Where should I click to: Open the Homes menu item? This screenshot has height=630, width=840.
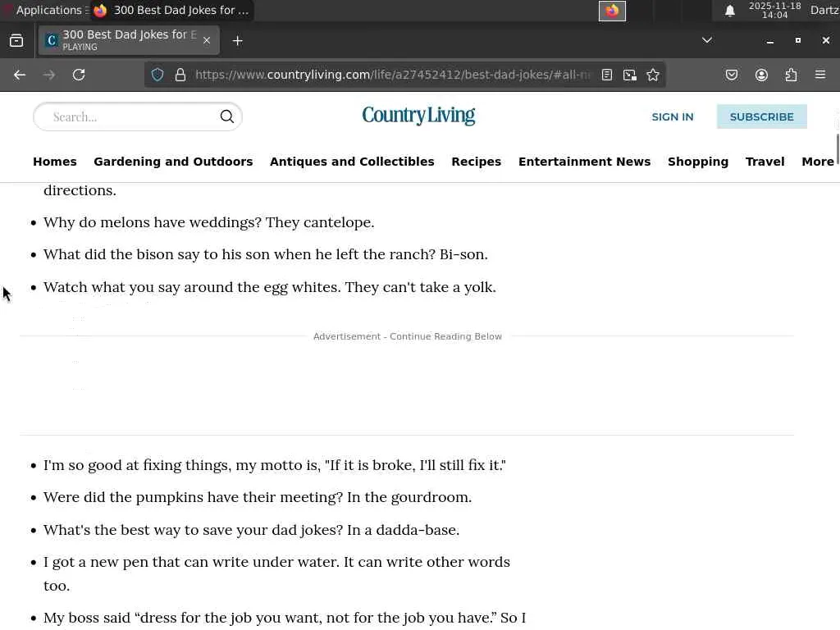55,162
